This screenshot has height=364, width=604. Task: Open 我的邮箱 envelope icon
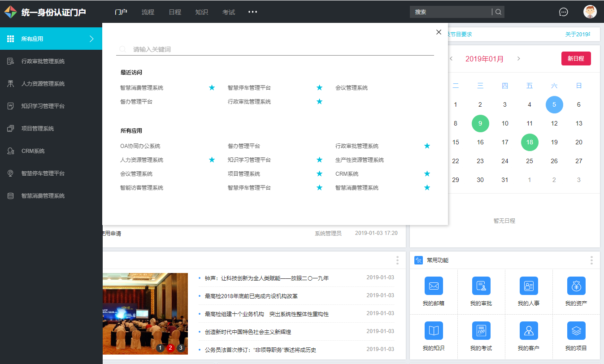click(434, 286)
